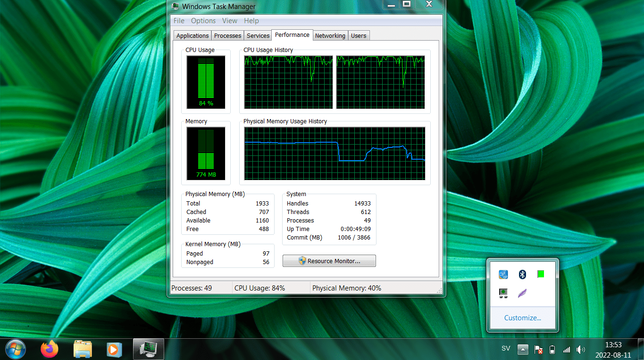Image resolution: width=644 pixels, height=360 pixels.
Task: Click the Task Manager title bar icon
Action: [176, 7]
